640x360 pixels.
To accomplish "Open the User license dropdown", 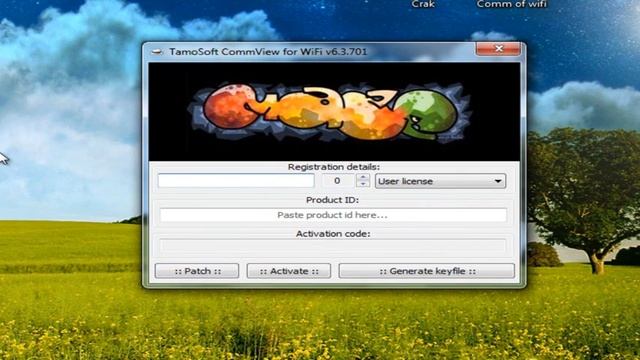I will tap(440, 181).
